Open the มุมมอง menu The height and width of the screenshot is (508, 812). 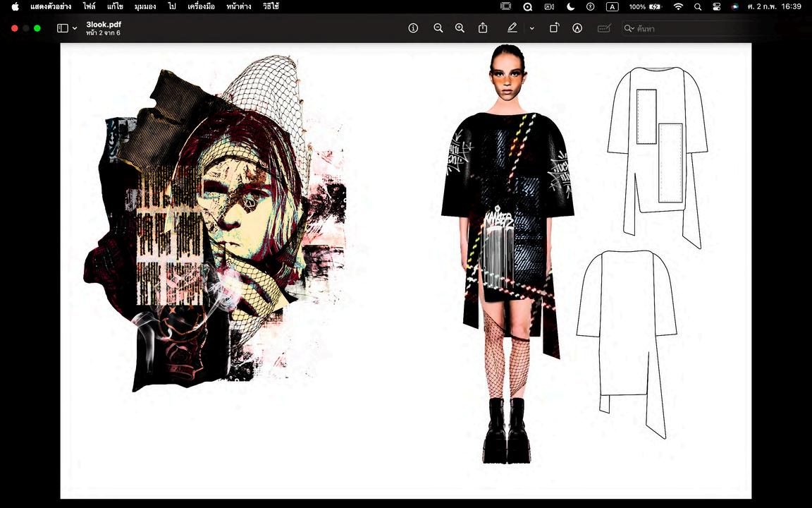click(145, 7)
